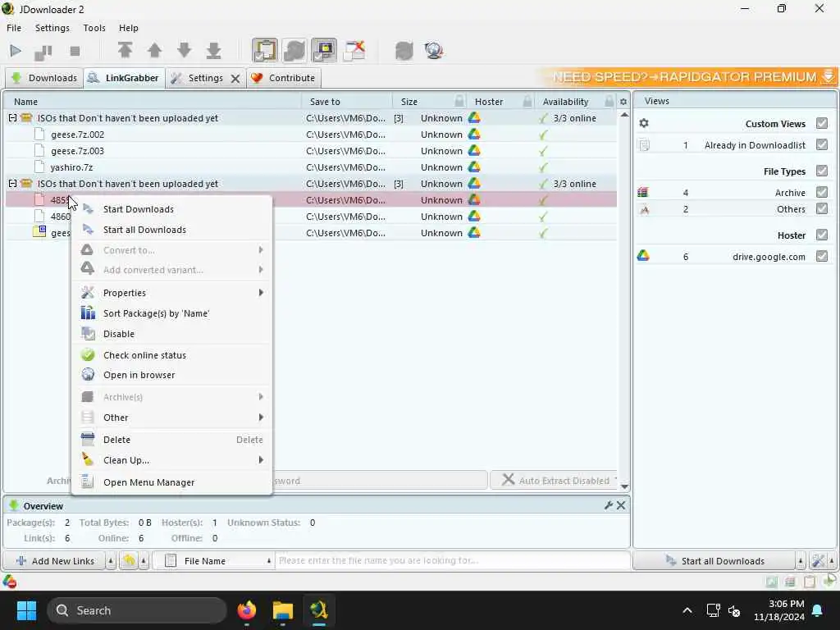Expand the Properties submenu

click(171, 293)
